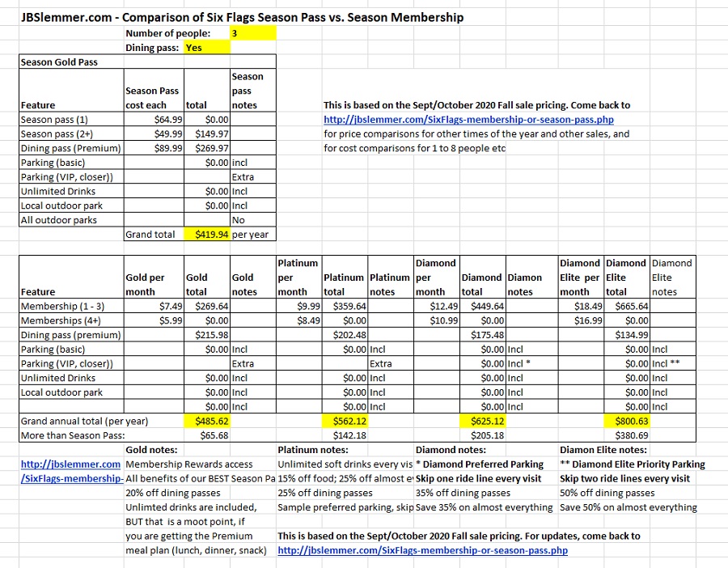
Task: Click the $134.99 Diamond Elite dining pass cell
Action: click(627, 335)
